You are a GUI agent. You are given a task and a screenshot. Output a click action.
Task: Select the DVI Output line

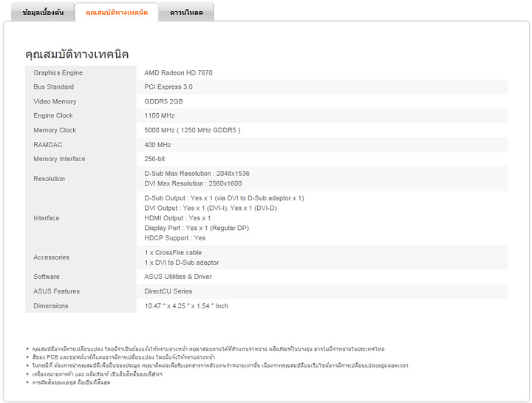click(x=211, y=208)
